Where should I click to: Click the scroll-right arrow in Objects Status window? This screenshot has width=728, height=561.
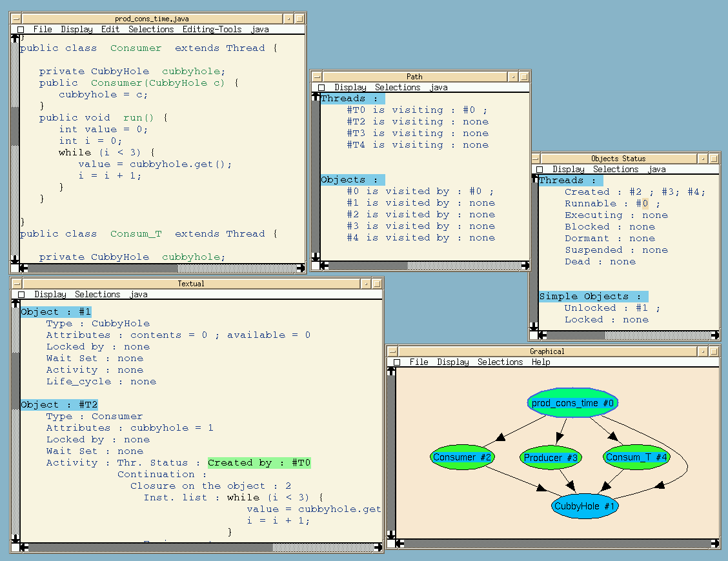715,335
